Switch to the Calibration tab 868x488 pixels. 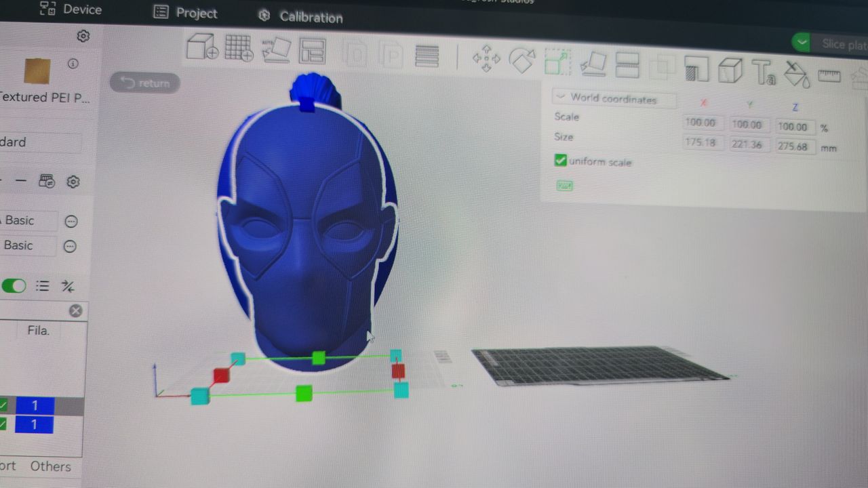tap(300, 16)
